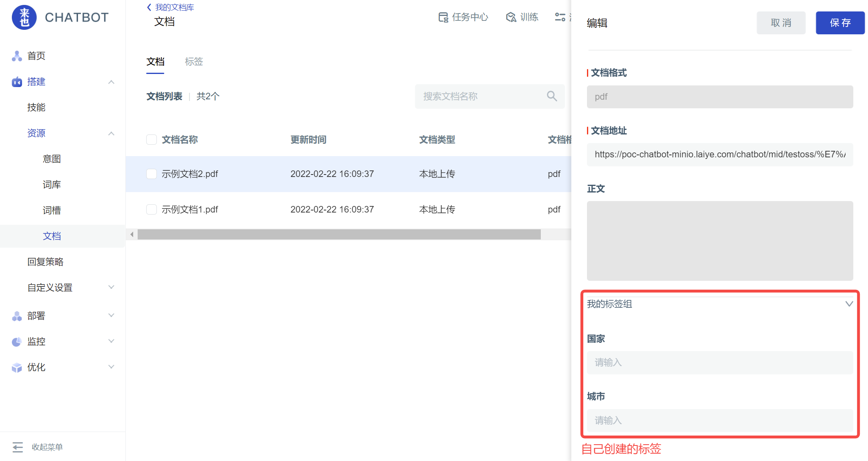Click the 任务中心 task center icon
The image size is (868, 461).
pyautogui.click(x=443, y=17)
